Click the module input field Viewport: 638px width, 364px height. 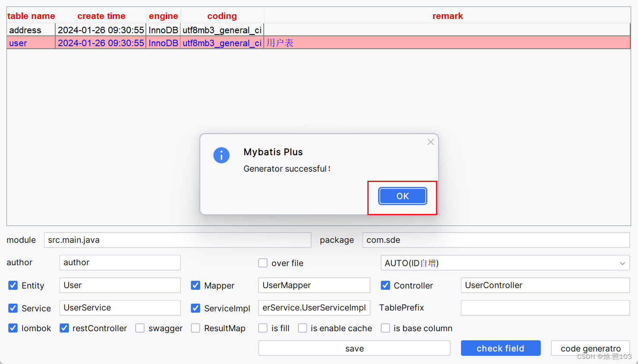[177, 240]
